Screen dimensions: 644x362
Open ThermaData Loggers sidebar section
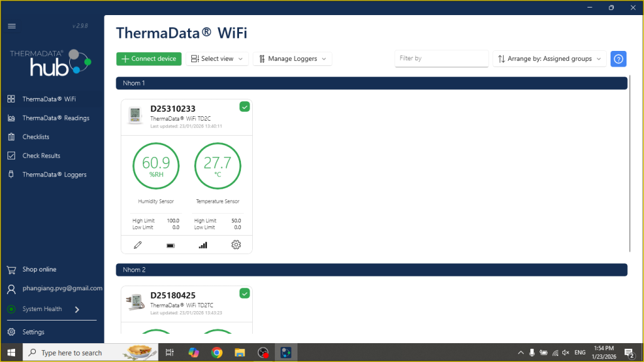click(x=54, y=175)
